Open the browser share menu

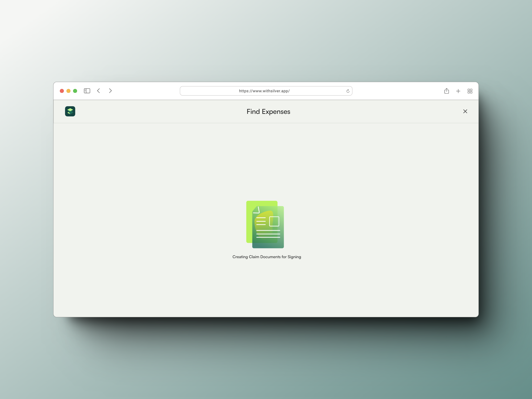click(x=446, y=91)
